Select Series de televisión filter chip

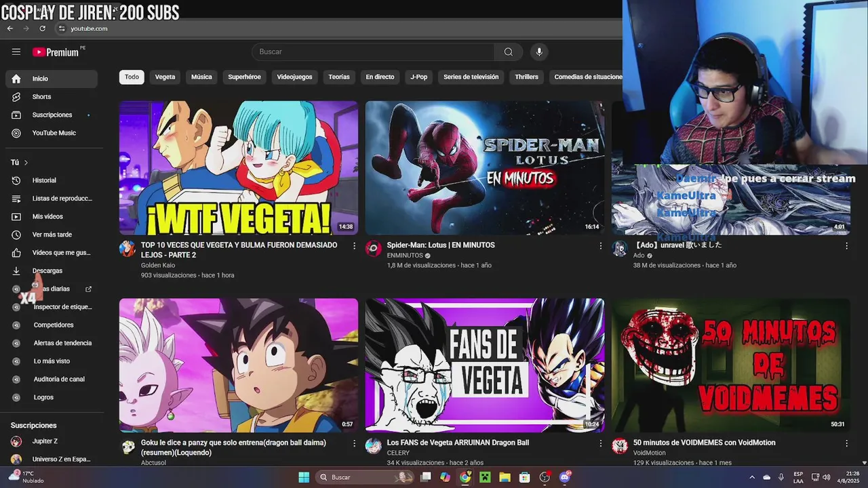click(x=471, y=77)
